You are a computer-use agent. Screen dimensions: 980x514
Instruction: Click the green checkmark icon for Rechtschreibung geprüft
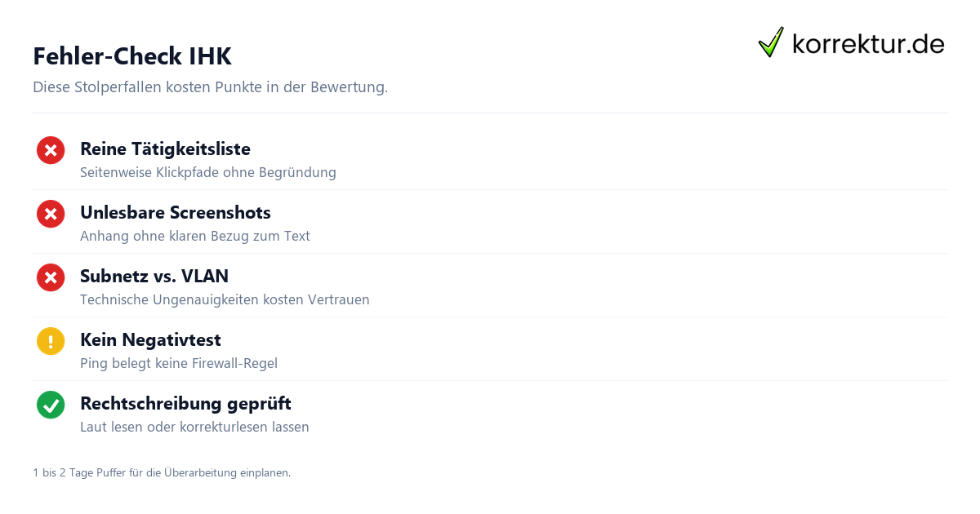[51, 405]
